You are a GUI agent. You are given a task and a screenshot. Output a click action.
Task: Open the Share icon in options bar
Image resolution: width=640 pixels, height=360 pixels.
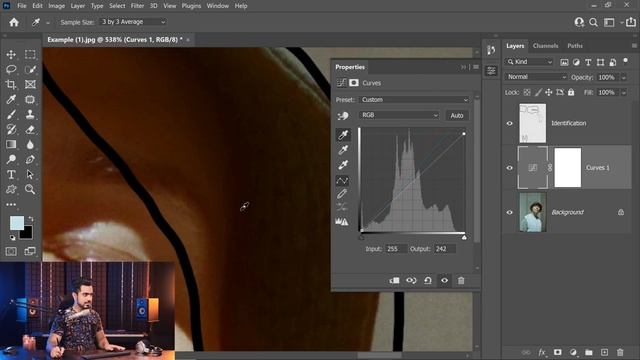[631, 22]
